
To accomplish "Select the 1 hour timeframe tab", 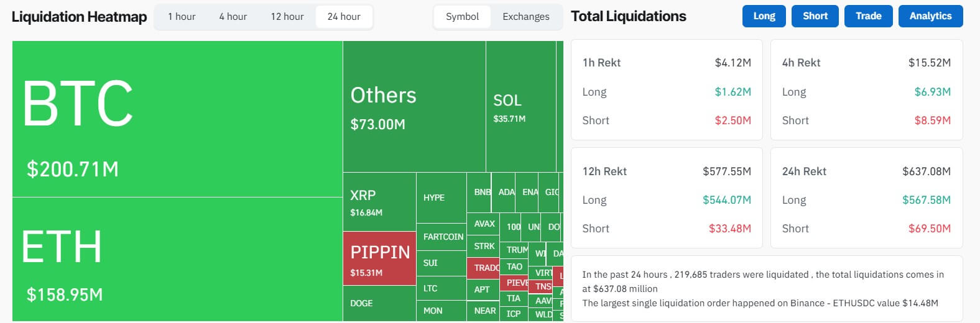I will tap(182, 17).
